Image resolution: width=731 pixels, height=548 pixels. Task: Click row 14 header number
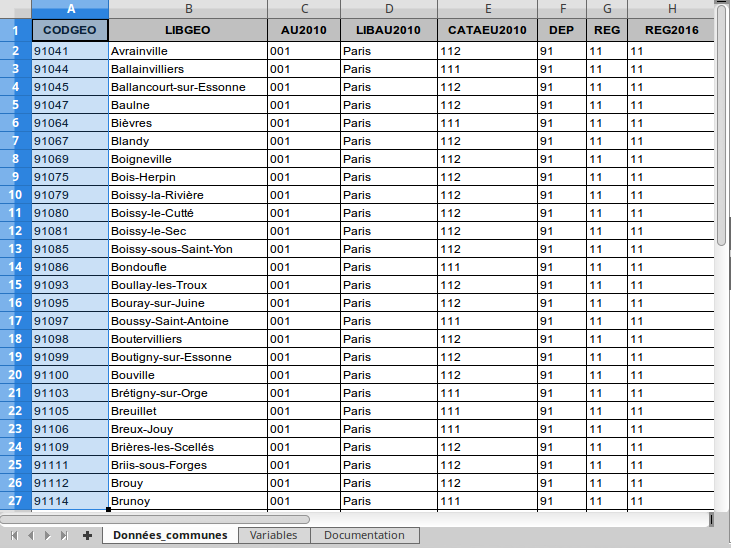(15, 267)
